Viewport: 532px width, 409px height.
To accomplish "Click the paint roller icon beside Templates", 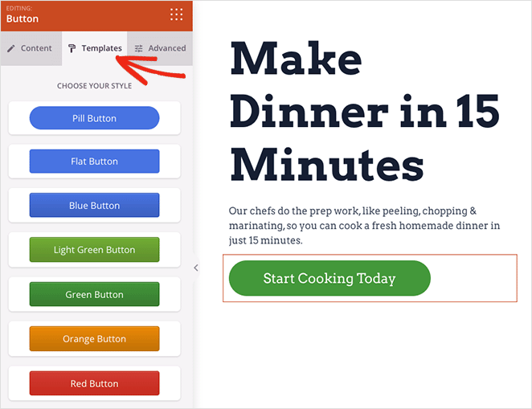I will pyautogui.click(x=72, y=48).
